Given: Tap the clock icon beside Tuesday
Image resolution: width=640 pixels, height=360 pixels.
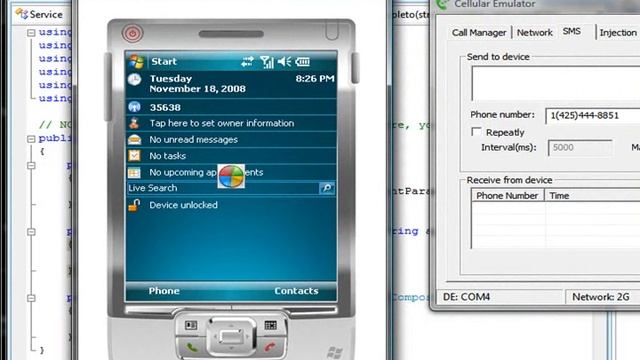Looking at the screenshot, I should pos(134,80).
